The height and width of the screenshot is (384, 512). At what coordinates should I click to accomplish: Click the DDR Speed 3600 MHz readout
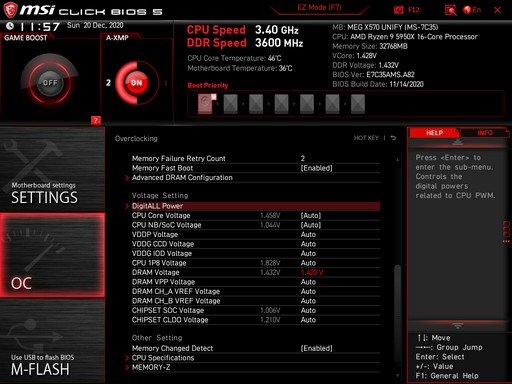(245, 43)
